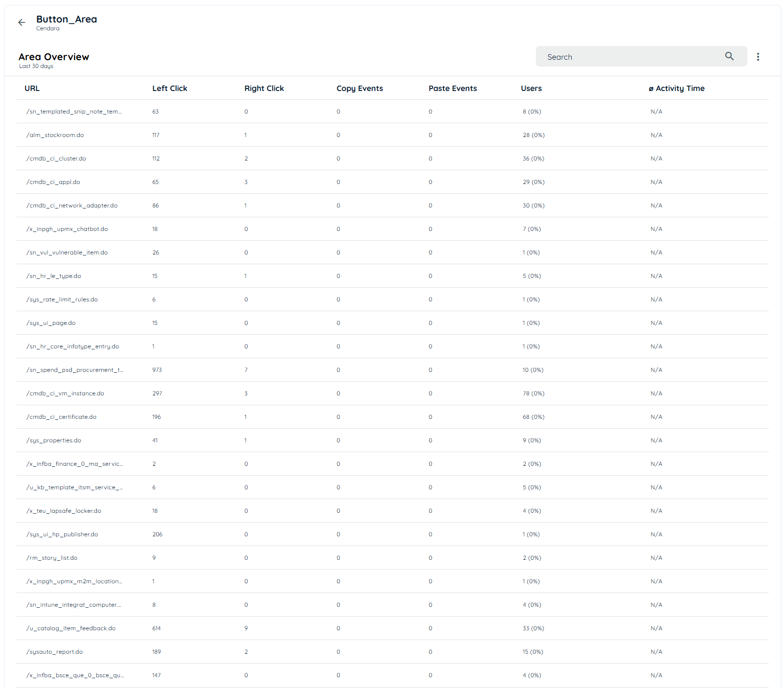The image size is (784, 688).
Task: Select /x_infba_bsce_que_0_bsce_qu... URL
Action: pos(75,675)
